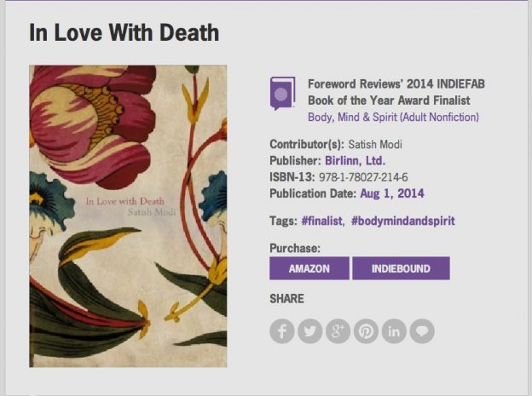Click the SHARE section label

pyautogui.click(x=286, y=299)
